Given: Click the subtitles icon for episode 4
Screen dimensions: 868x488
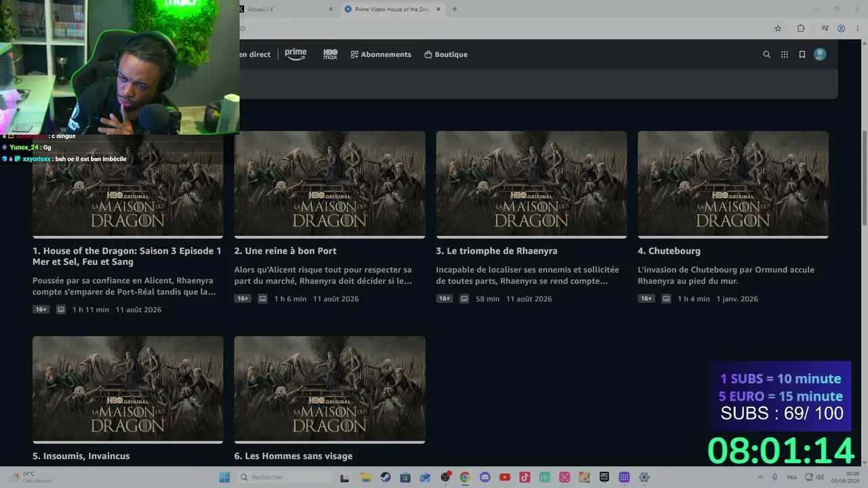Looking at the screenshot, I should click(666, 299).
